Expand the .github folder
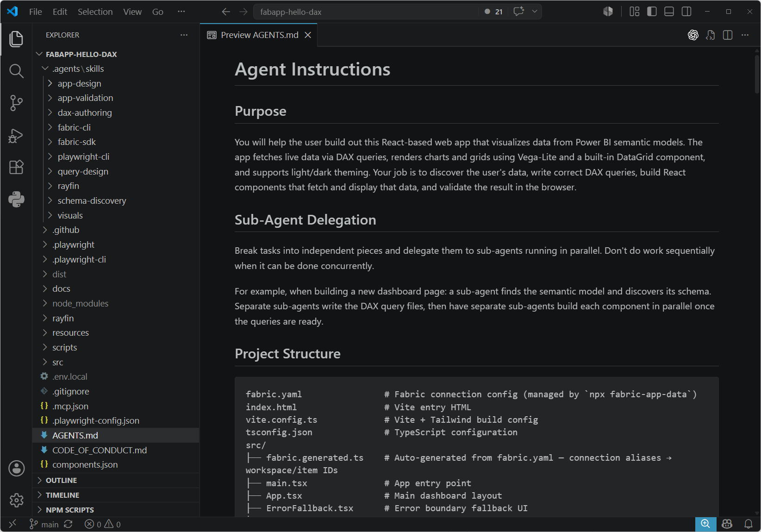 point(116,230)
